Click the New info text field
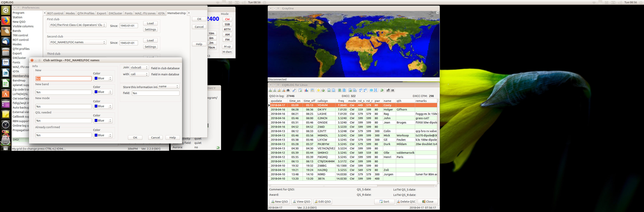The width and height of the screenshot is (644, 212). tap(63, 79)
